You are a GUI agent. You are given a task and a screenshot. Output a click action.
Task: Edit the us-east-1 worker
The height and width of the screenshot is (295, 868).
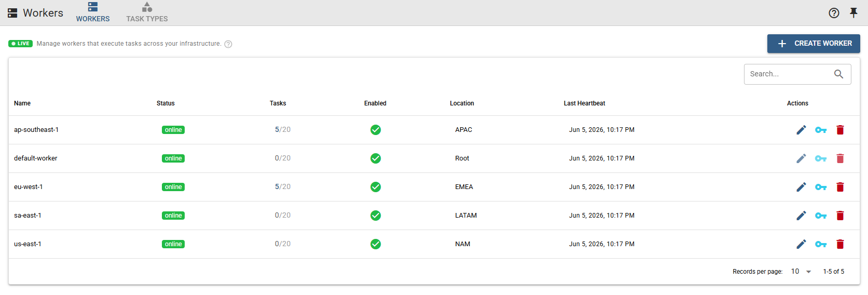tap(801, 244)
